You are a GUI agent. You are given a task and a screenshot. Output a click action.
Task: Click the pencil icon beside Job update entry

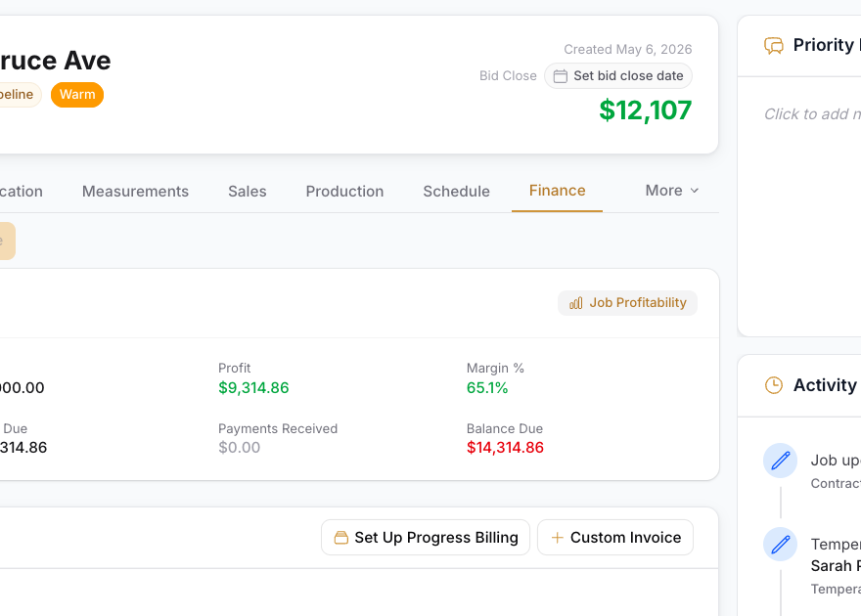click(781, 461)
